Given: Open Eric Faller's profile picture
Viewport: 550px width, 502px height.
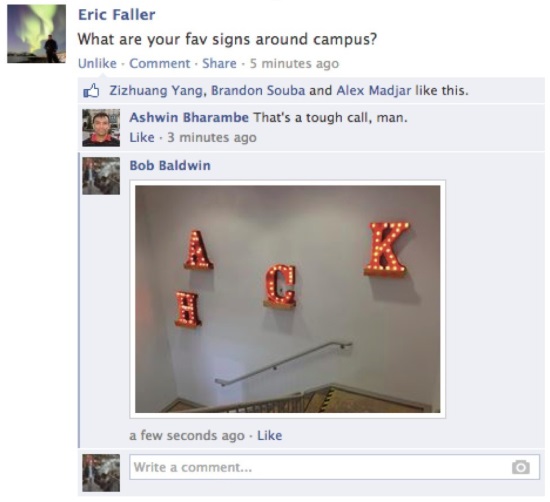Looking at the screenshot, I should (x=36, y=34).
